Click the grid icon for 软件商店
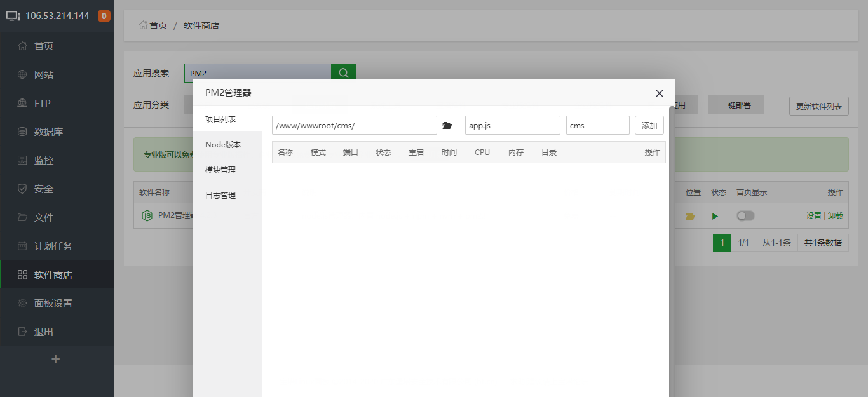This screenshot has height=397, width=868. coord(22,274)
